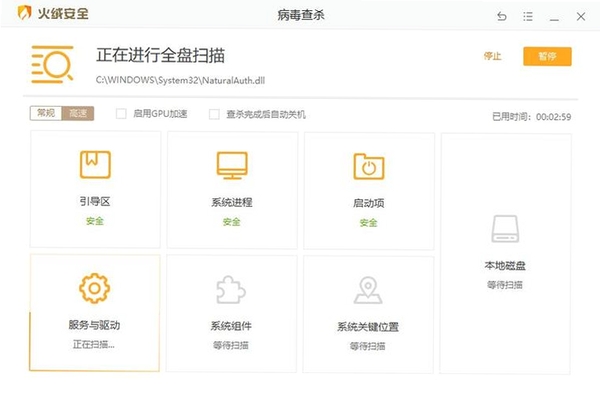
Task: Click the scanned file path NaturalAuth.dll
Action: [180, 80]
